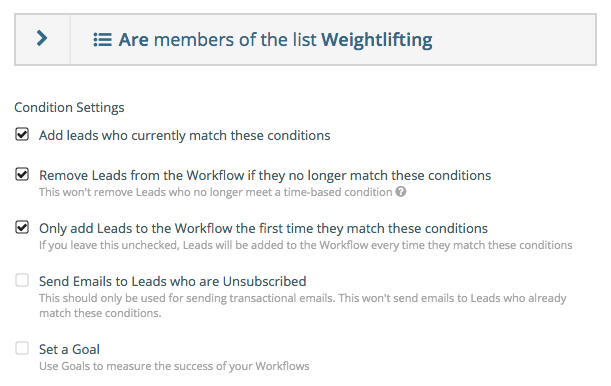611x386 pixels.
Task: Click the transactional emails description text
Action: pyautogui.click(x=302, y=305)
